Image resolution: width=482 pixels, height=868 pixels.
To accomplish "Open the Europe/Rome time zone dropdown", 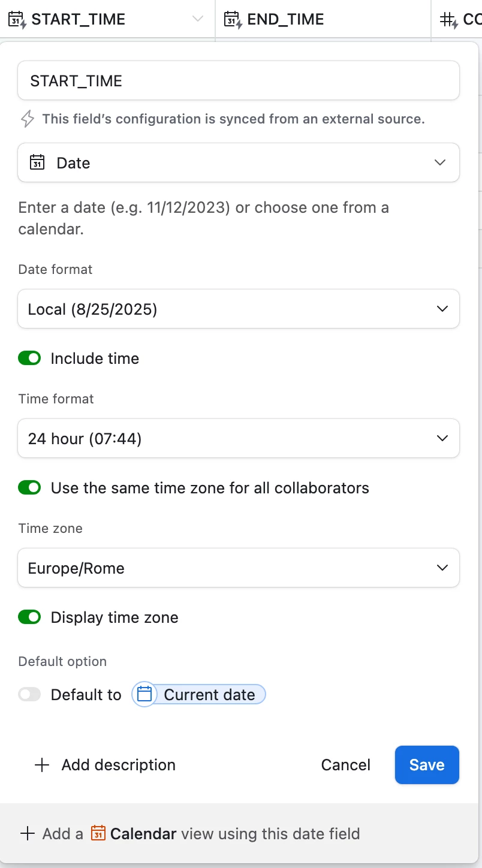I will coord(239,568).
